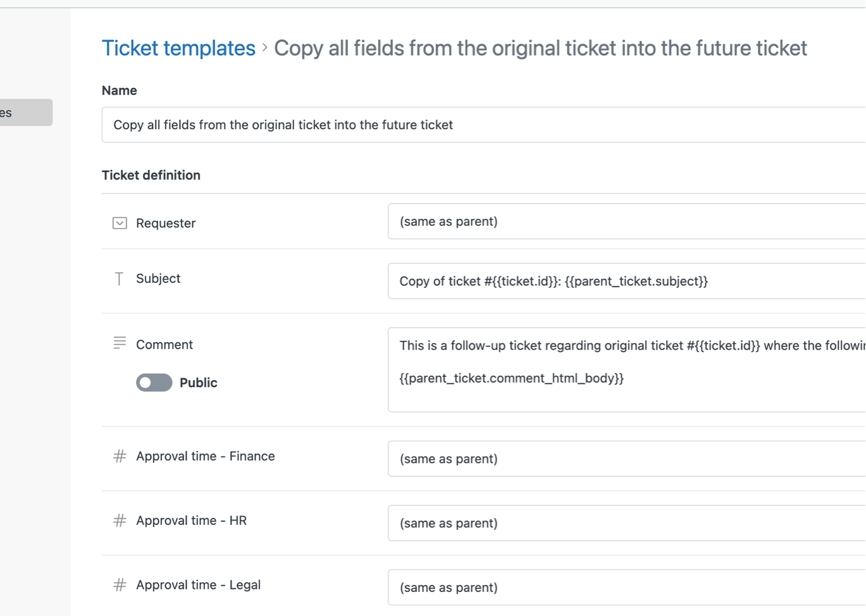The height and width of the screenshot is (616, 866).
Task: Open Approval time - Finance value field
Action: coord(626,459)
